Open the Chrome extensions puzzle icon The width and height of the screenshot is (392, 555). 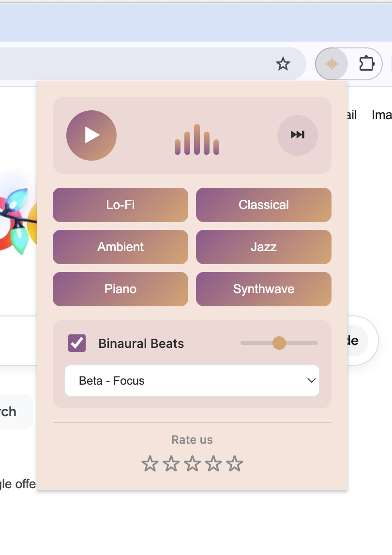366,63
